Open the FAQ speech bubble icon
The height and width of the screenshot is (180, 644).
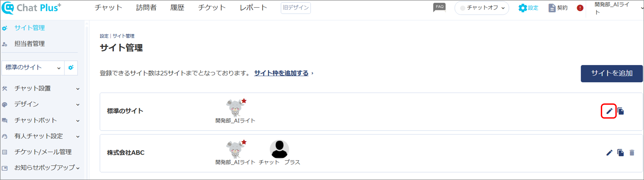tap(439, 7)
